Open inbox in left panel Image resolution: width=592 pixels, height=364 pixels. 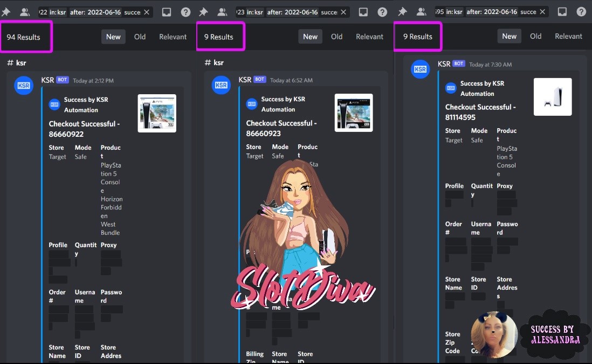[167, 12]
